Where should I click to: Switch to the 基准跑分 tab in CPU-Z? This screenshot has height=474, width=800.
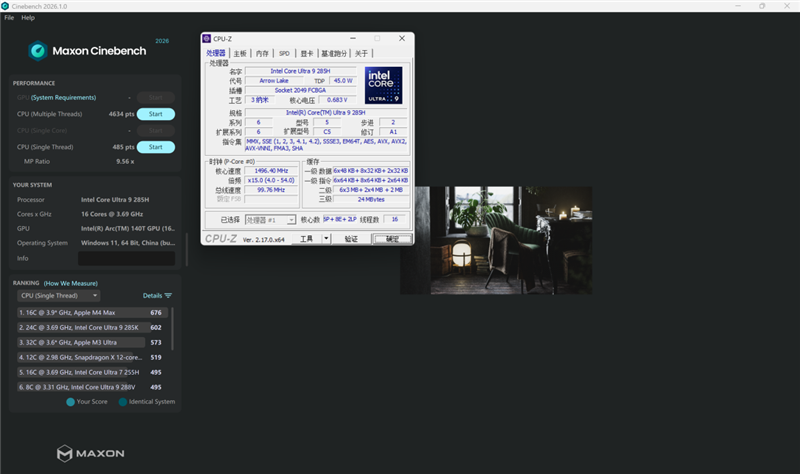click(334, 54)
